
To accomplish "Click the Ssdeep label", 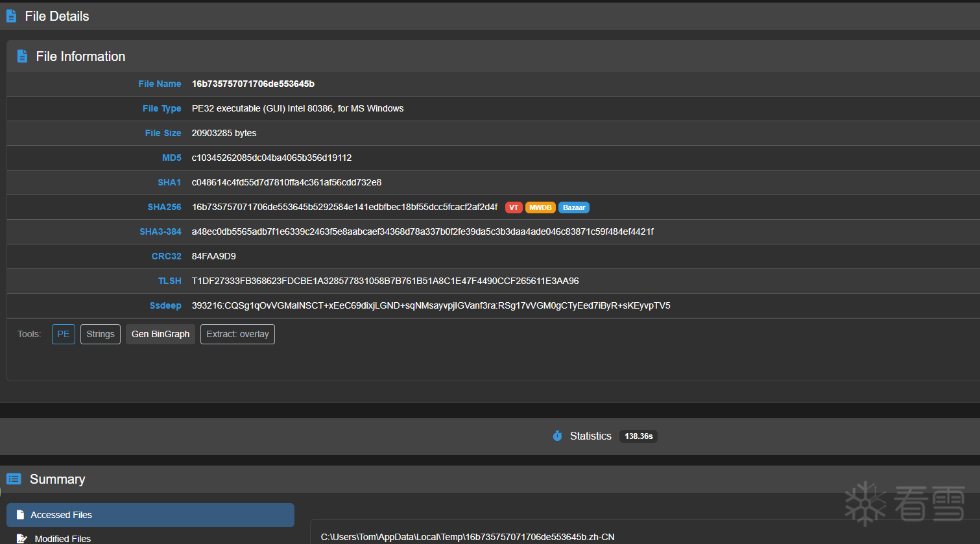I will (x=165, y=305).
